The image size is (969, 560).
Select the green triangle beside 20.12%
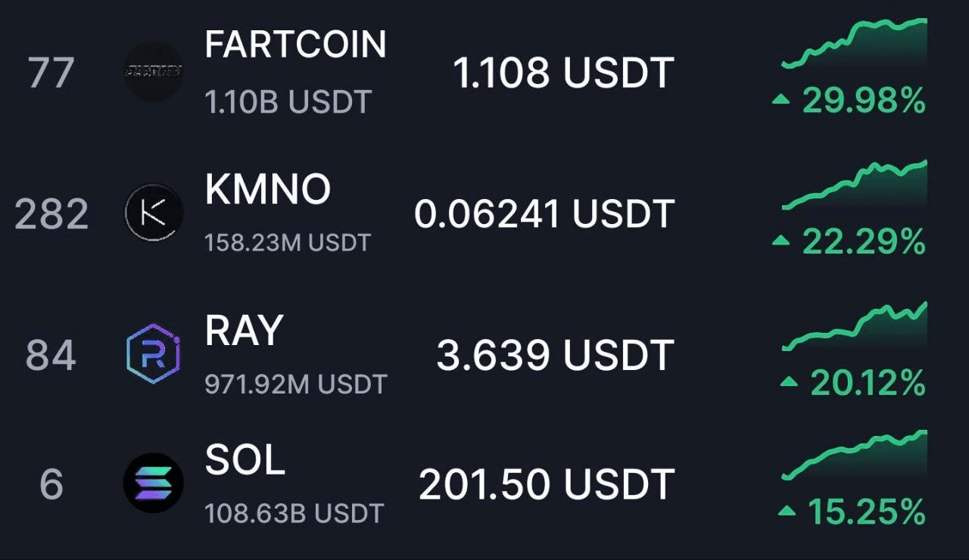(x=790, y=382)
